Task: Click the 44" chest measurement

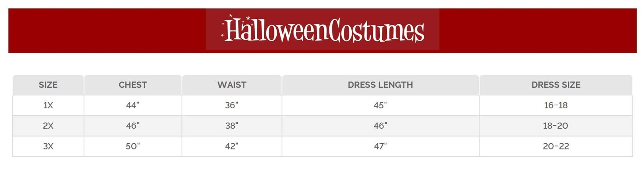Action: [133, 105]
